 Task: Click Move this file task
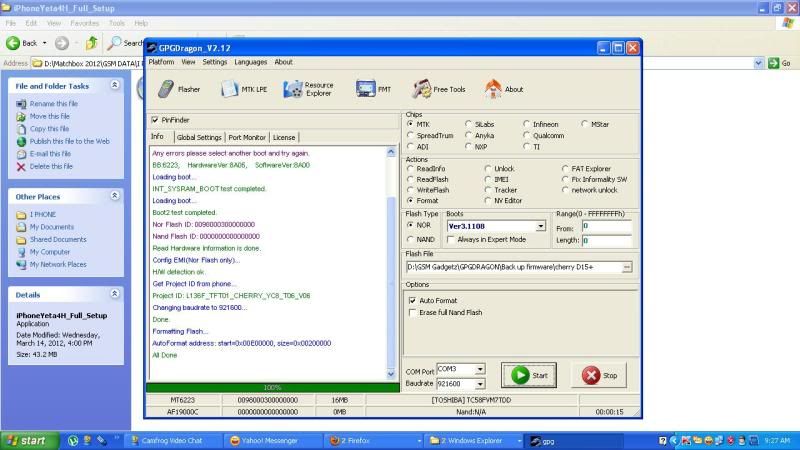(49, 116)
